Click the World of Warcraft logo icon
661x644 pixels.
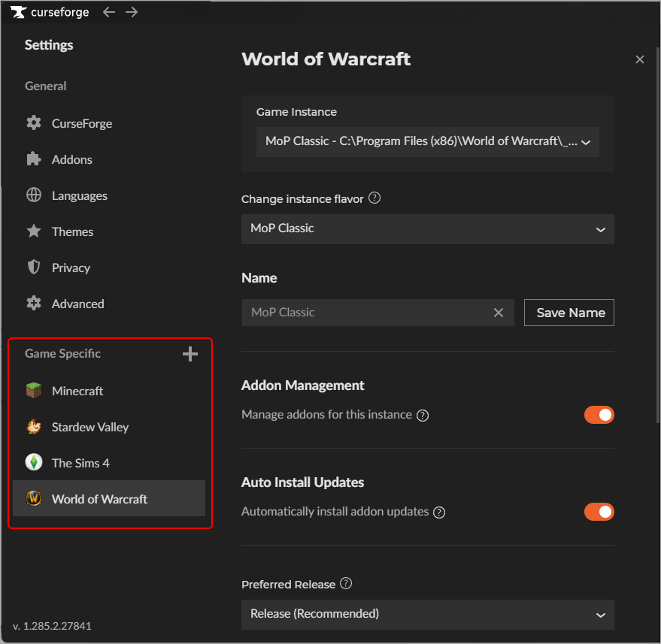point(34,499)
